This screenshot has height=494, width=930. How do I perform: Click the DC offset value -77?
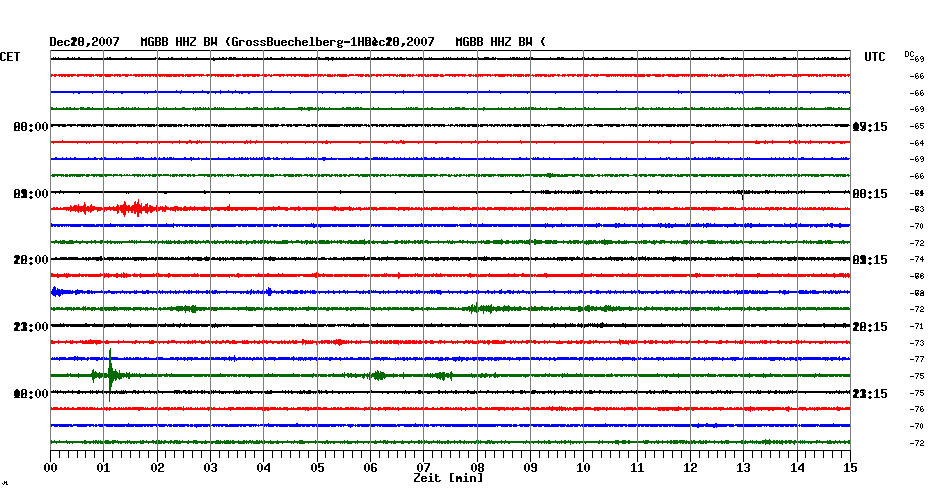pos(917,359)
